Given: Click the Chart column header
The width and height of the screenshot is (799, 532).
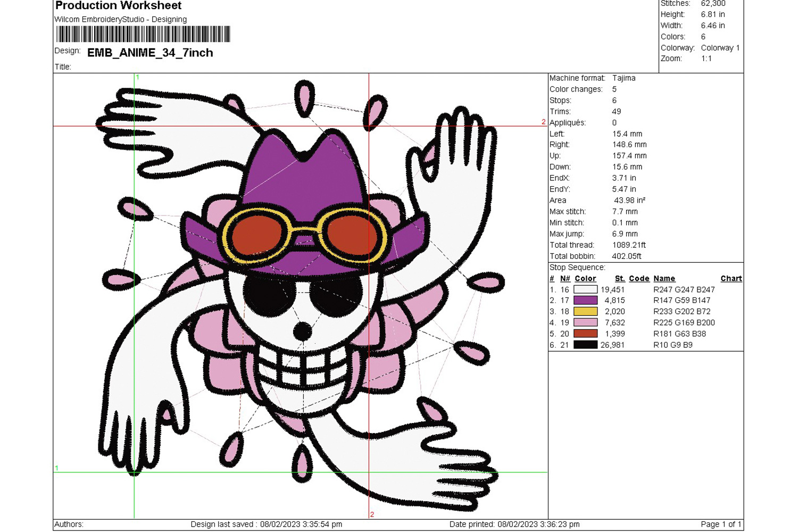Looking at the screenshot, I should 731,278.
